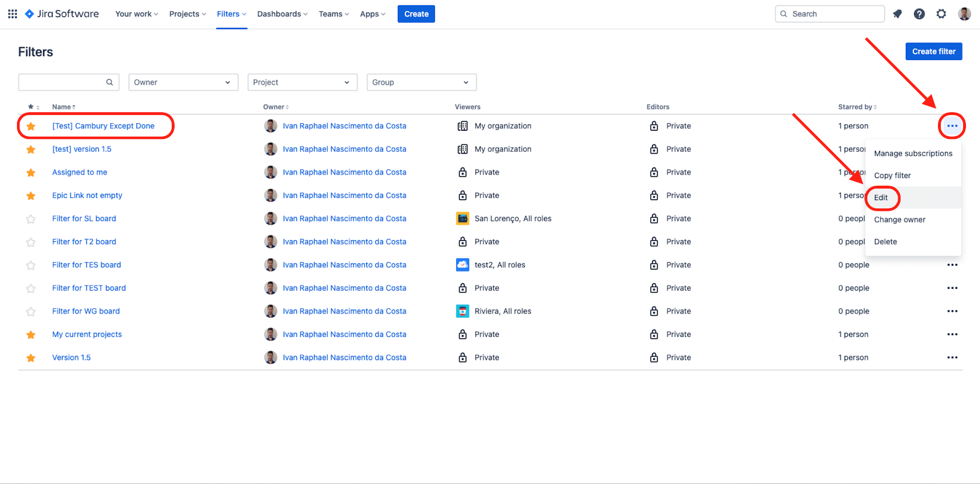Click the filter search input field
This screenshot has width=980, height=484.
click(62, 82)
